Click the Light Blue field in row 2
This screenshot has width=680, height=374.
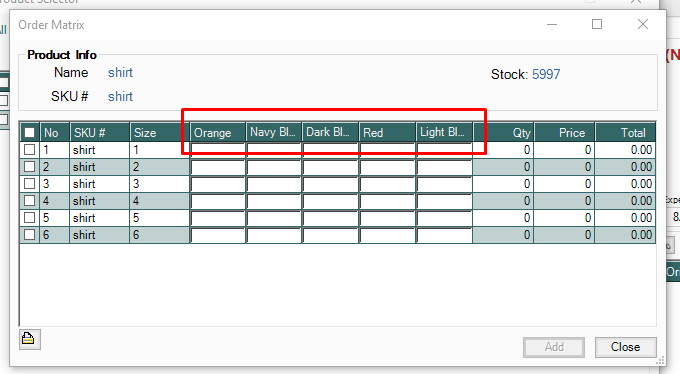click(444, 167)
